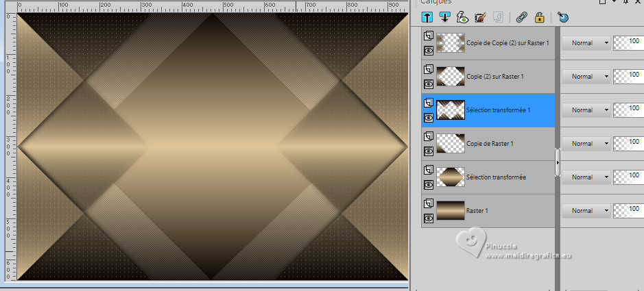
Task: Click the chain link layers icon
Action: (x=522, y=18)
